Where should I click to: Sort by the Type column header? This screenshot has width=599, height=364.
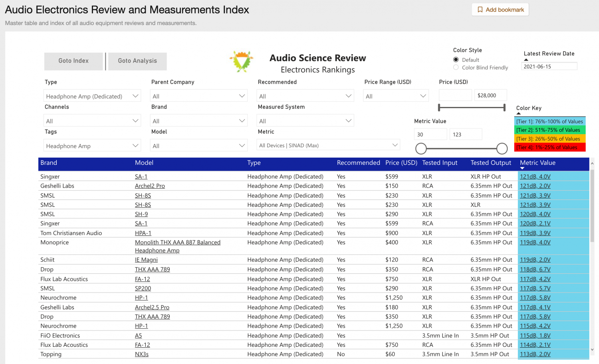[x=254, y=163]
